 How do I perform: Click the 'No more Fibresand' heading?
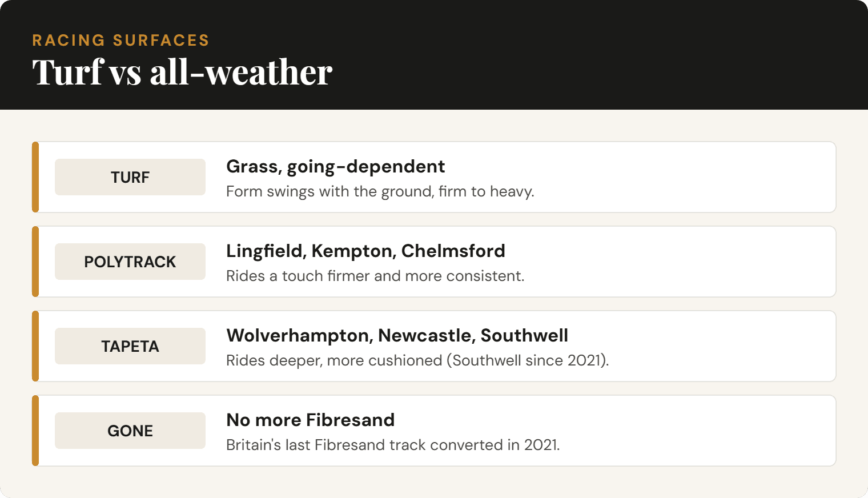[310, 420]
